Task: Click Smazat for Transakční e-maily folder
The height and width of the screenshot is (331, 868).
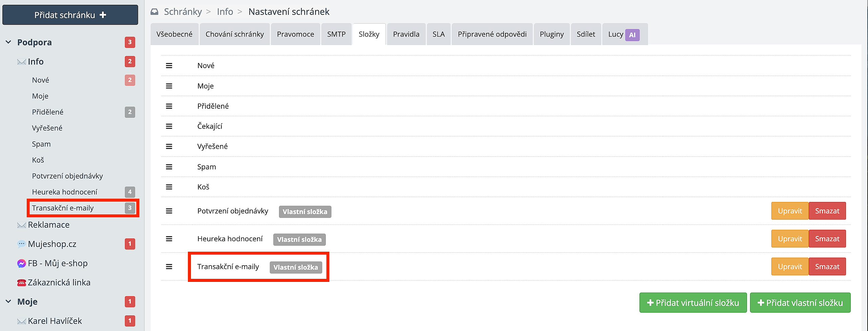Action: point(827,267)
